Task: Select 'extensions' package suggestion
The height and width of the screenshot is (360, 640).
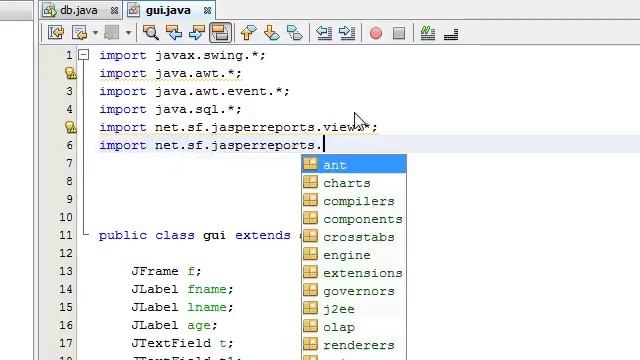Action: pyautogui.click(x=354, y=272)
